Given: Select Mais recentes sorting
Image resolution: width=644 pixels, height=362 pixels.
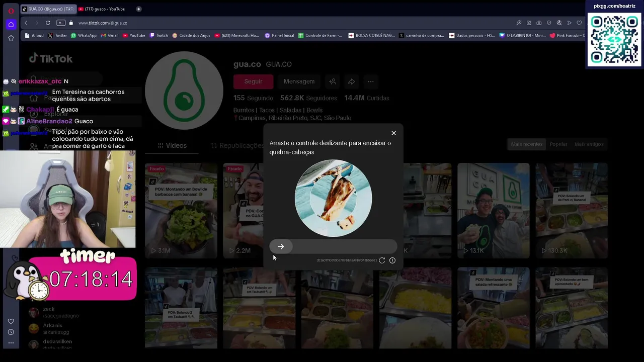Looking at the screenshot, I should [526, 144].
